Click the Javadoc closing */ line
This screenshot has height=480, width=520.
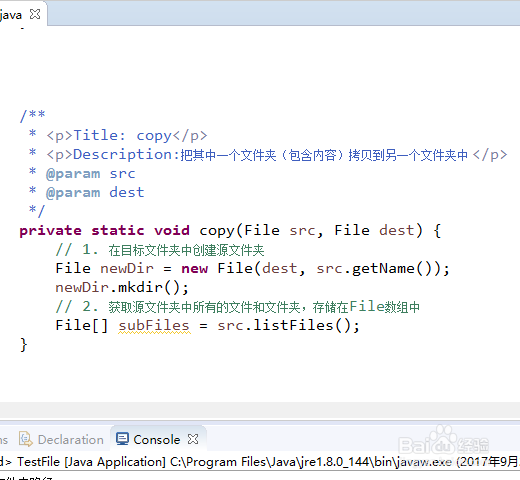[37, 211]
